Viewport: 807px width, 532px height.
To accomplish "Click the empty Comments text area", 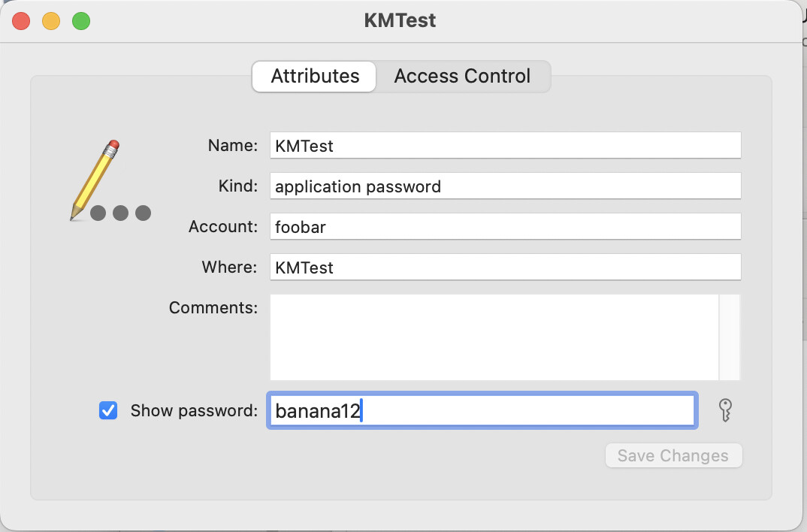I will click(494, 337).
